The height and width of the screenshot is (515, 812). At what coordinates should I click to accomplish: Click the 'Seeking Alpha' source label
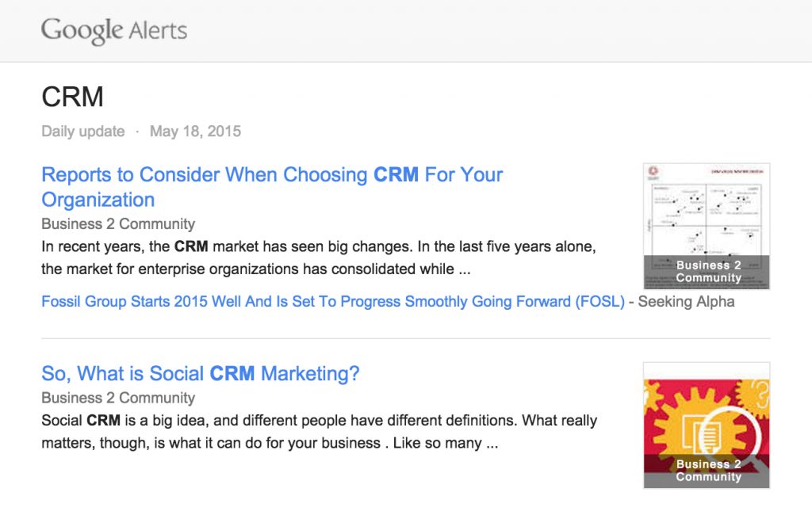(686, 301)
